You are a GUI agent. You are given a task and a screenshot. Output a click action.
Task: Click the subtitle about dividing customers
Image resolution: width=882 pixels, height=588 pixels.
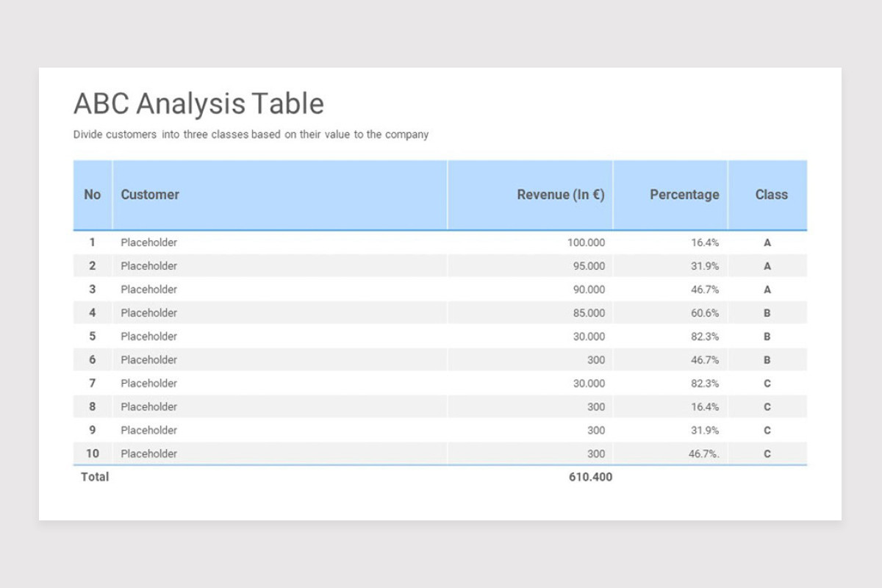251,135
